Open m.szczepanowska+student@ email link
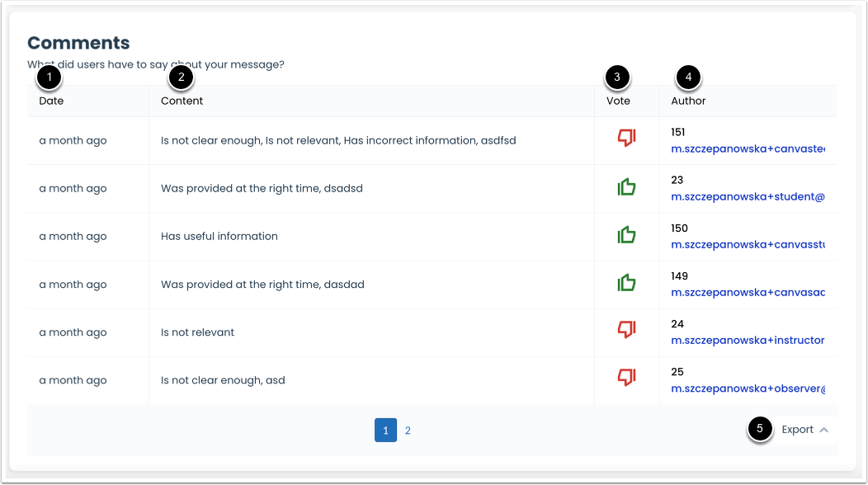 coord(748,197)
